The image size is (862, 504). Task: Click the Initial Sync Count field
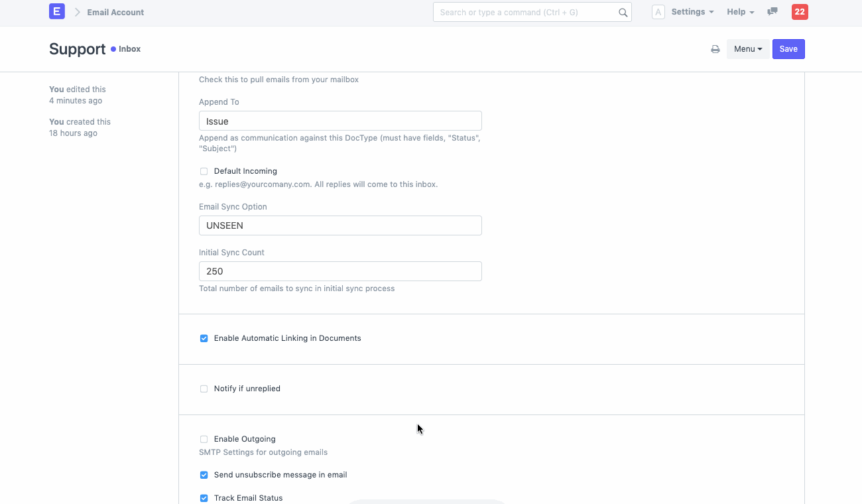(x=340, y=271)
